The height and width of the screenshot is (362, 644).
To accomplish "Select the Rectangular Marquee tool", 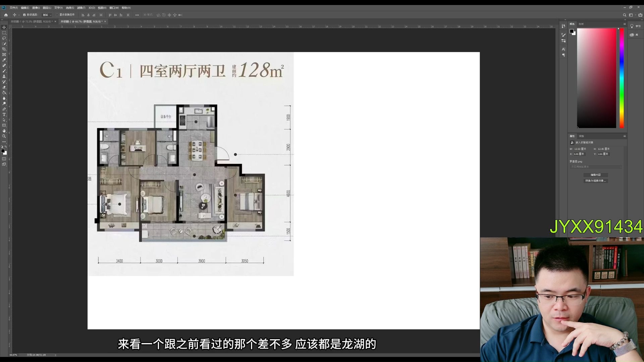I will pos(4,33).
